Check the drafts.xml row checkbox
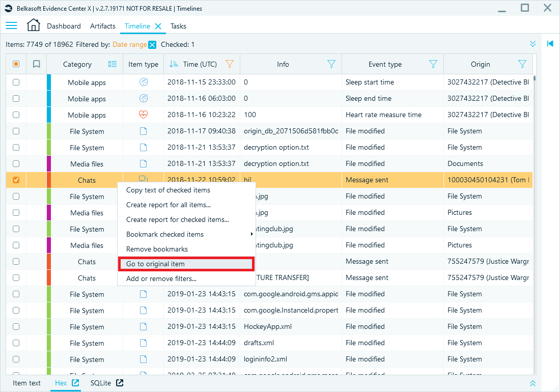This screenshot has height=392, width=560. 16,343
